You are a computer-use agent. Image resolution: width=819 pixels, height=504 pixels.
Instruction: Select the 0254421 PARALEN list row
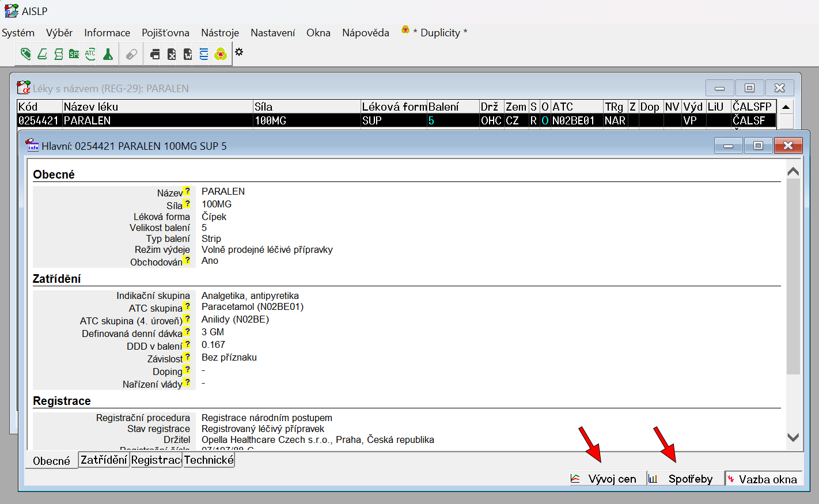pyautogui.click(x=397, y=120)
